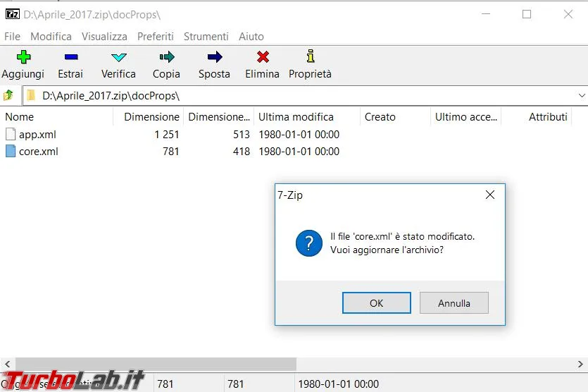Select the app.xml file name
Screen dimensions: 588x392
[37, 135]
